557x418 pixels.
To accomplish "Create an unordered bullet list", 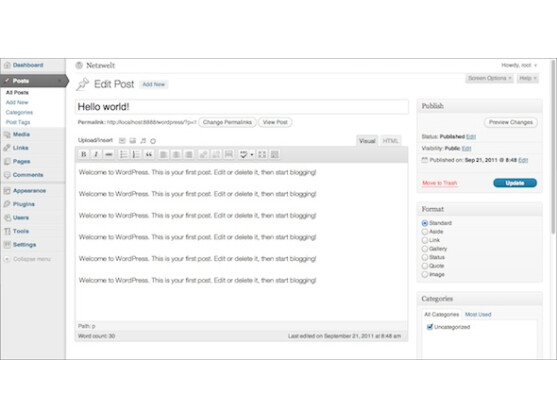I will pyautogui.click(x=123, y=154).
